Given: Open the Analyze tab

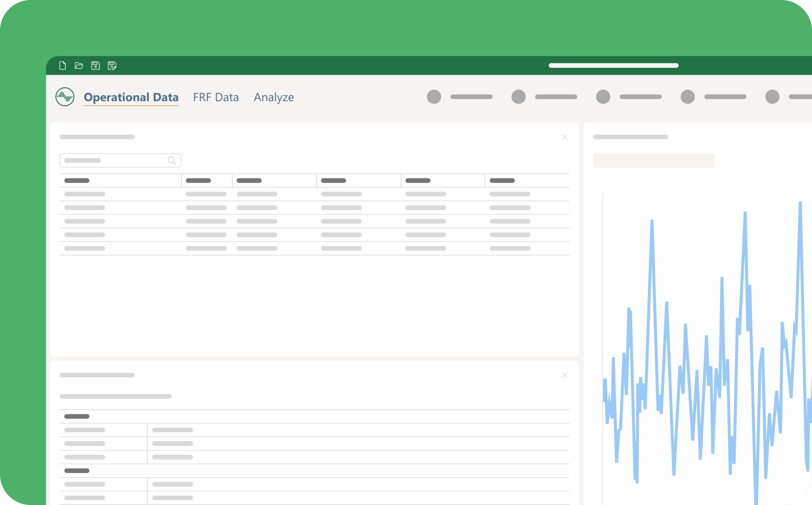Looking at the screenshot, I should (274, 97).
